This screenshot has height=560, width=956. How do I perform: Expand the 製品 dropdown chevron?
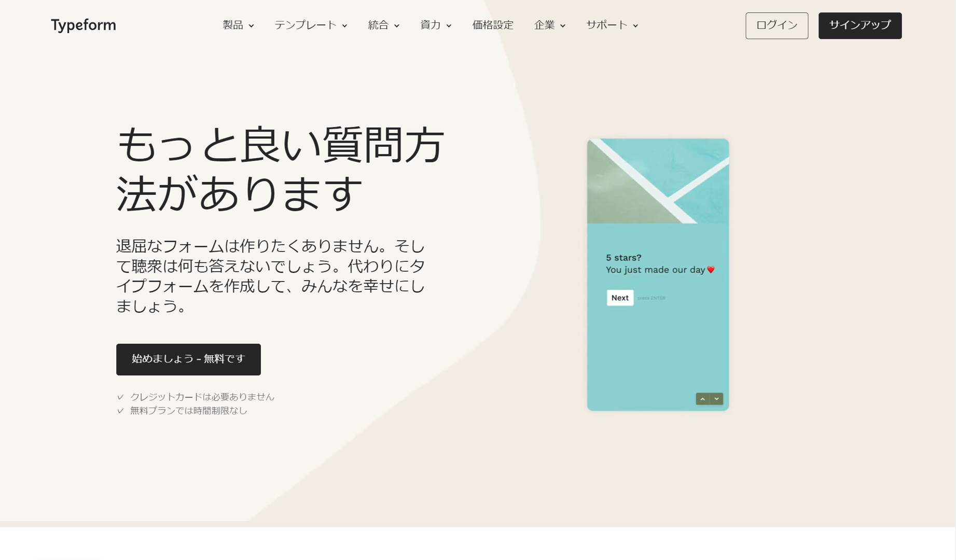[251, 26]
